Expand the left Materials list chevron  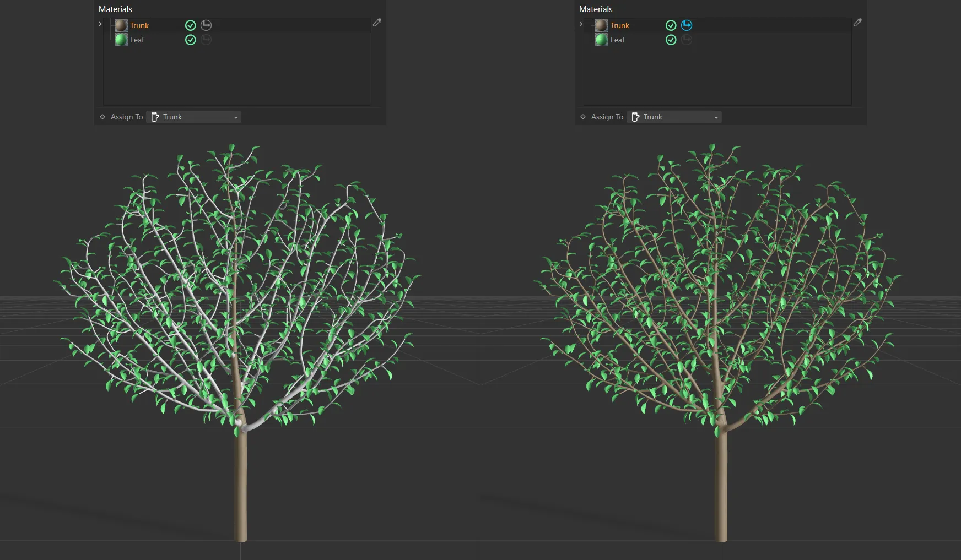[x=100, y=24]
